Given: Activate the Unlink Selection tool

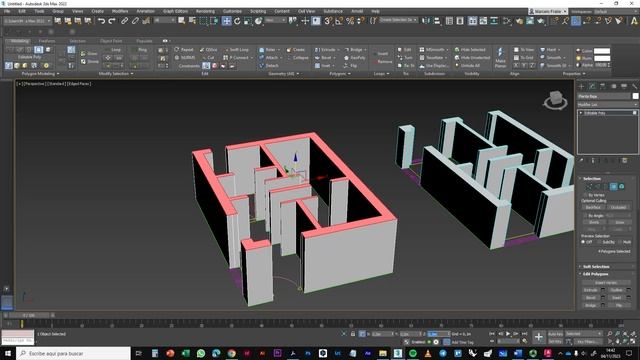Looking at the screenshot, I should coord(135,21).
